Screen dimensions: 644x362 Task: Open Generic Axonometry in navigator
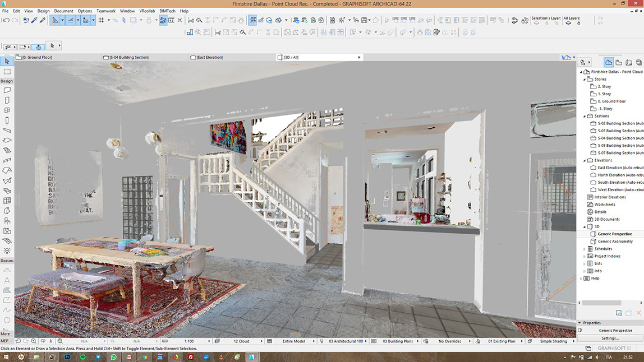(615, 242)
